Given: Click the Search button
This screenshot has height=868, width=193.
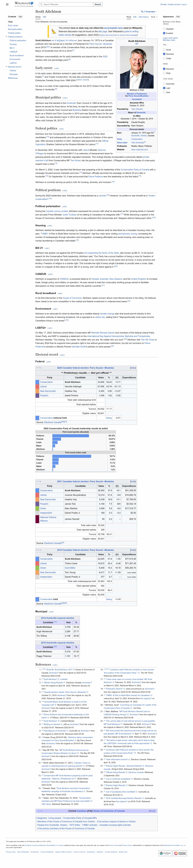Looking at the screenshot, I should coord(98,4).
